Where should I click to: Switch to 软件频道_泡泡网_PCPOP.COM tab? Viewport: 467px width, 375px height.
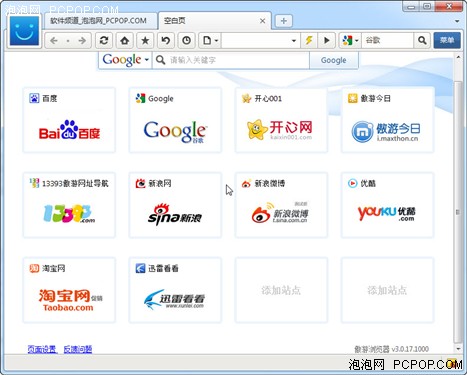click(100, 21)
